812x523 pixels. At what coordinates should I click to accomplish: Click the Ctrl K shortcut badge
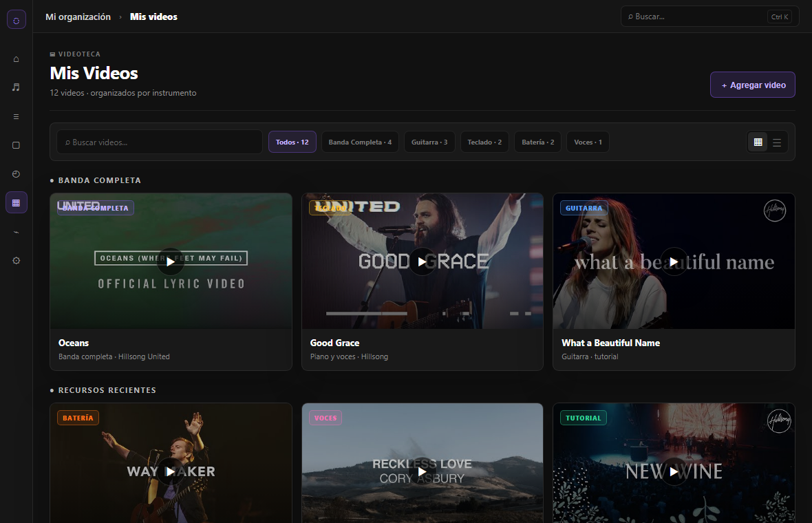point(780,17)
